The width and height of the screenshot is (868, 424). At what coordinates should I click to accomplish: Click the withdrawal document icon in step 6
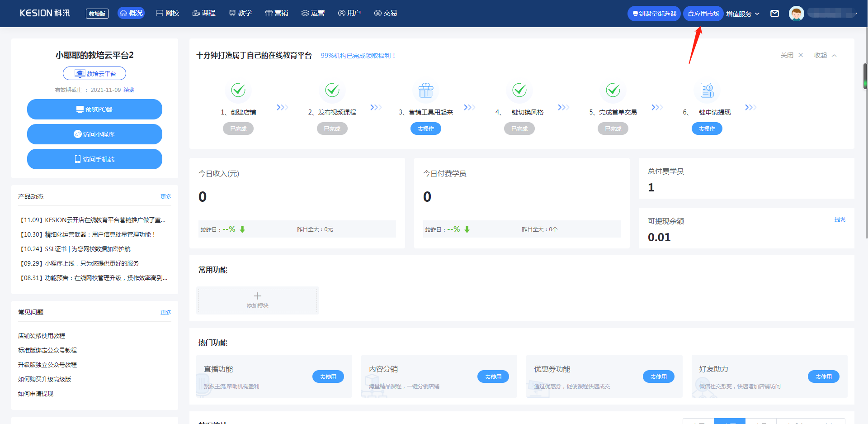pos(707,91)
